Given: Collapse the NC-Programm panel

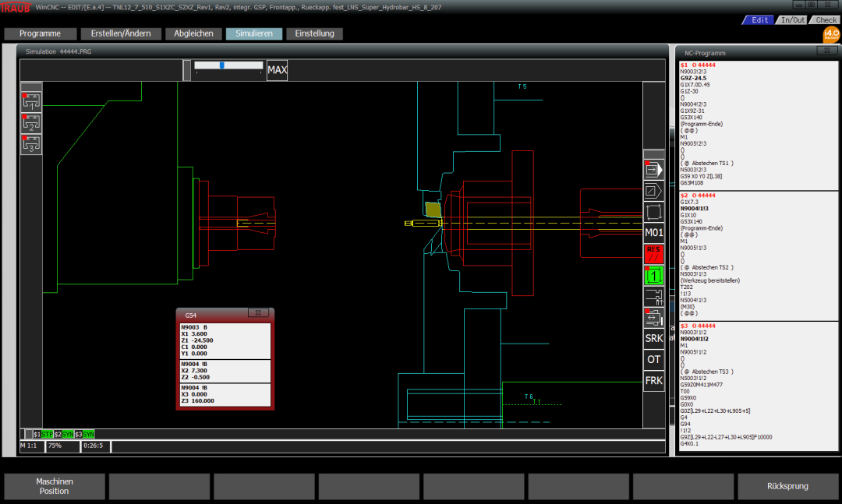Looking at the screenshot, I should (x=826, y=51).
